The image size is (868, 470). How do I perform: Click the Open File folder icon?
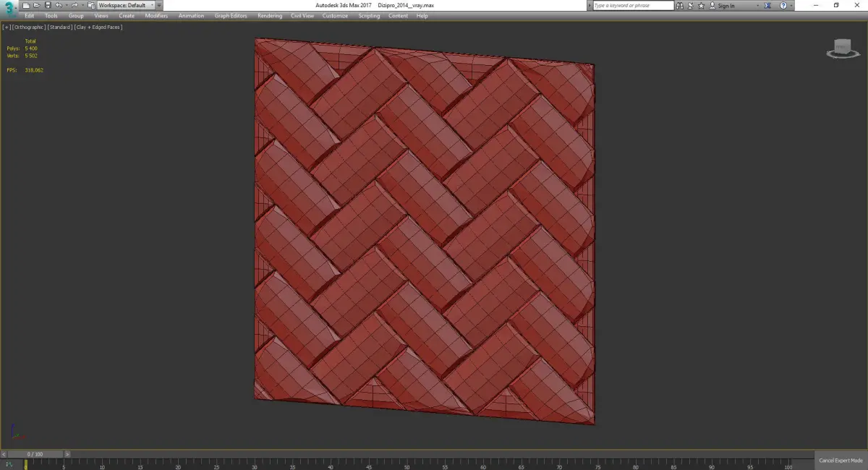point(37,5)
